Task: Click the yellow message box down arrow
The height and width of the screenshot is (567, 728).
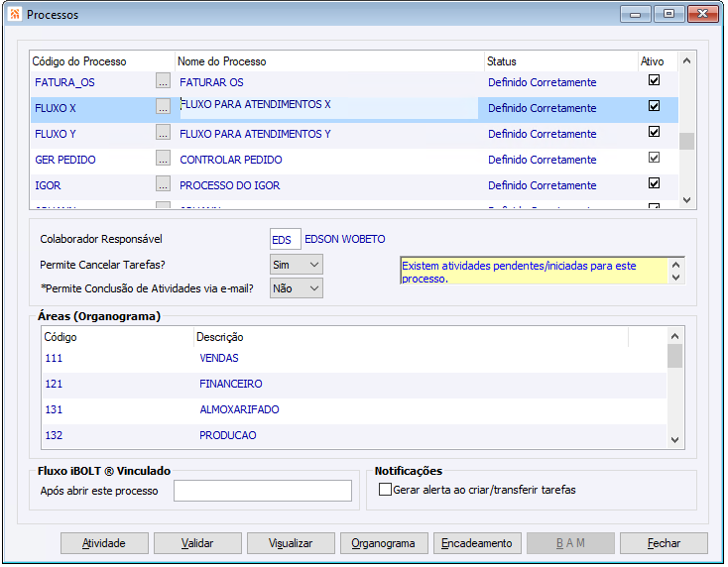Action: click(x=675, y=278)
